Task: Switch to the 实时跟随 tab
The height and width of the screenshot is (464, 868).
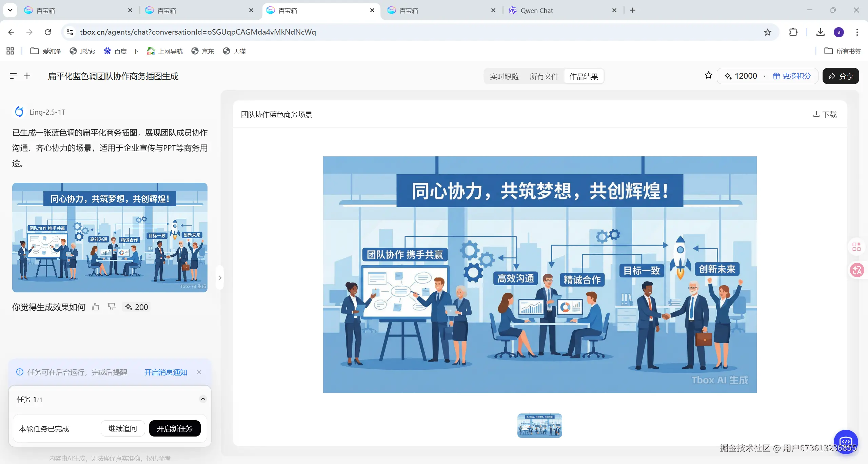Action: point(504,76)
